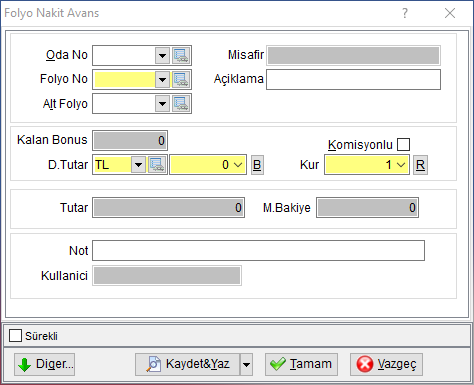This screenshot has height=385, width=474.
Task: Click the question mark help icon
Action: 405,13
